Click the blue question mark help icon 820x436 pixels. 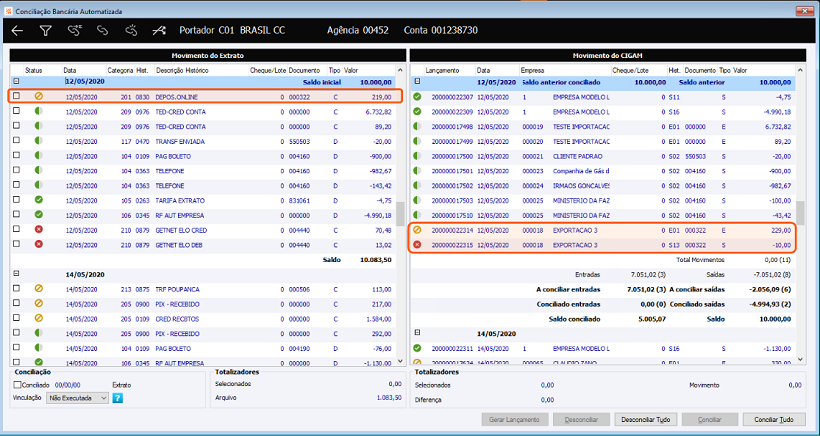tap(117, 398)
